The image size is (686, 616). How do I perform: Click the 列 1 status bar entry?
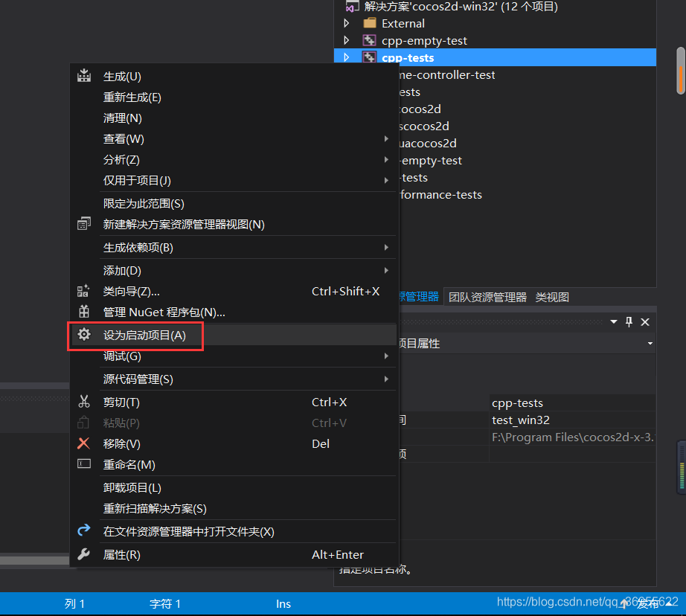[x=74, y=604]
